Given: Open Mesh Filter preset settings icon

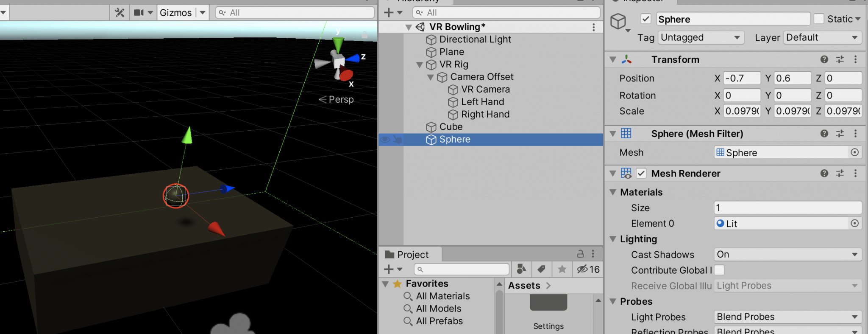Looking at the screenshot, I should 840,134.
